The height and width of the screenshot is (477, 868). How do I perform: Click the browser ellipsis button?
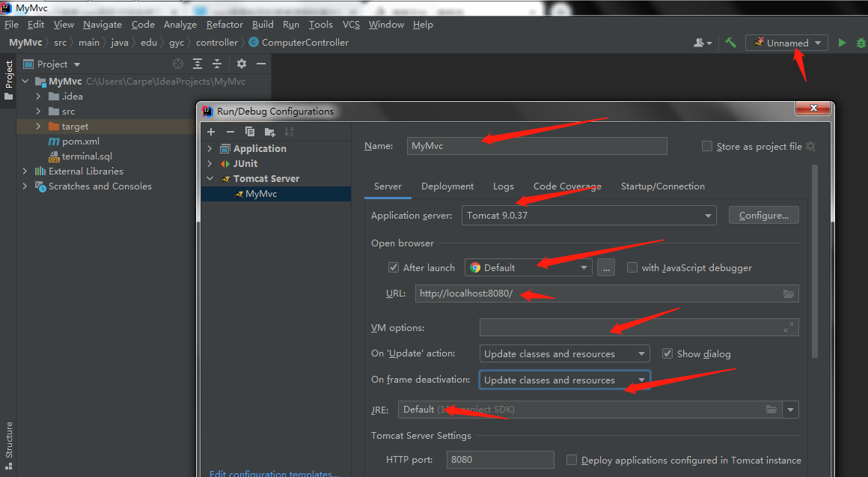coord(606,267)
